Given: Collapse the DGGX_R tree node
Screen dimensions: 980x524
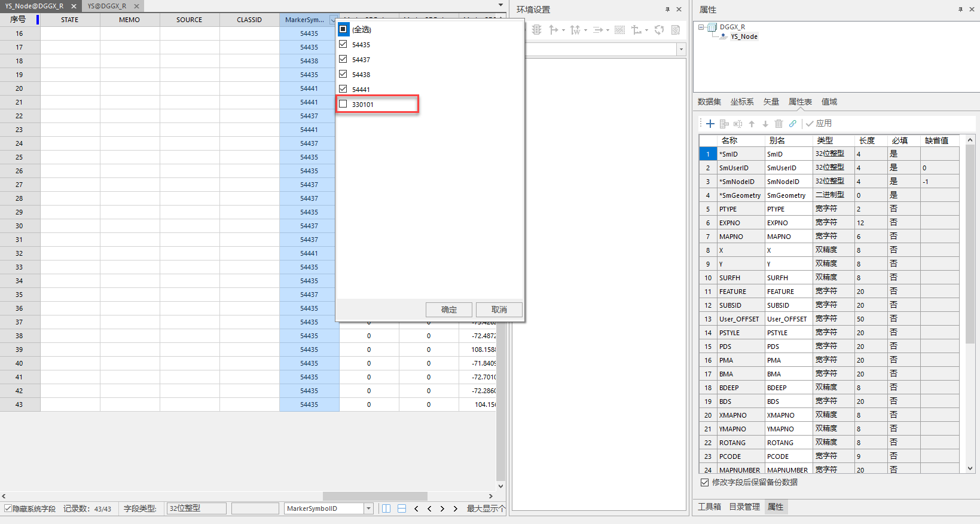Looking at the screenshot, I should [701, 27].
